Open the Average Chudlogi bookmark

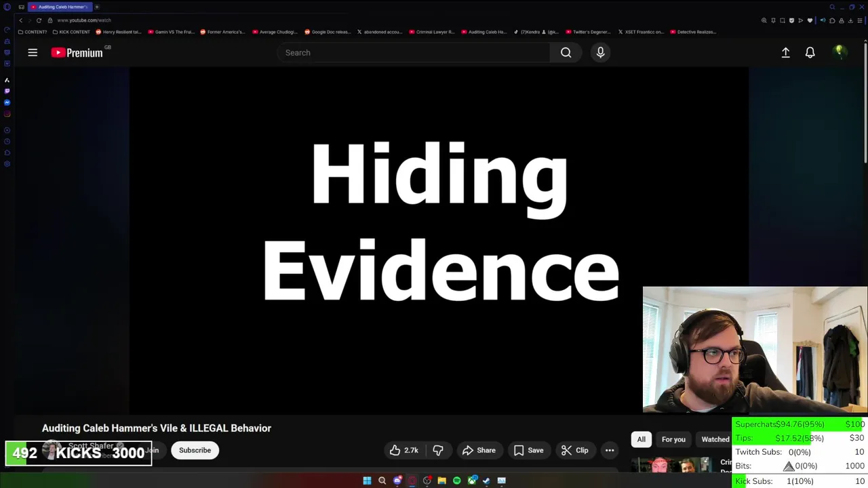[275, 32]
